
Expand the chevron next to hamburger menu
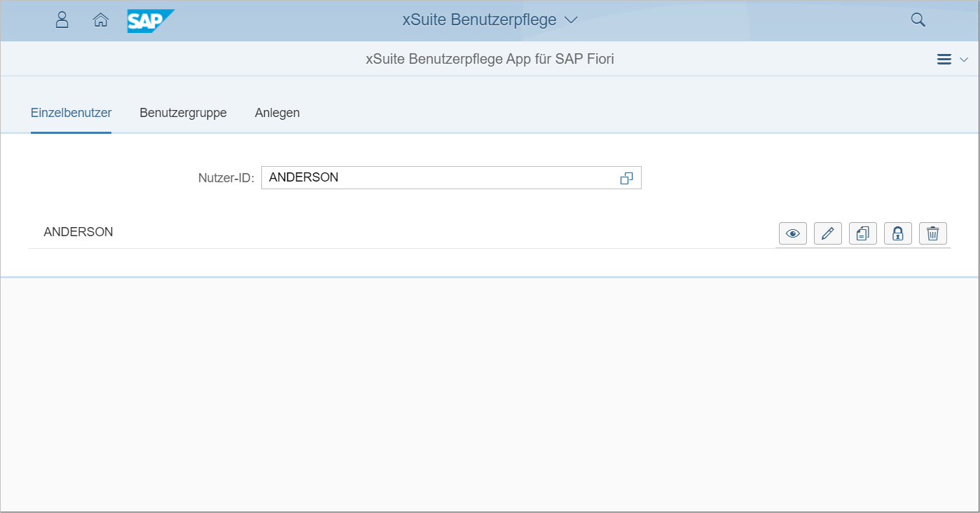[964, 60]
